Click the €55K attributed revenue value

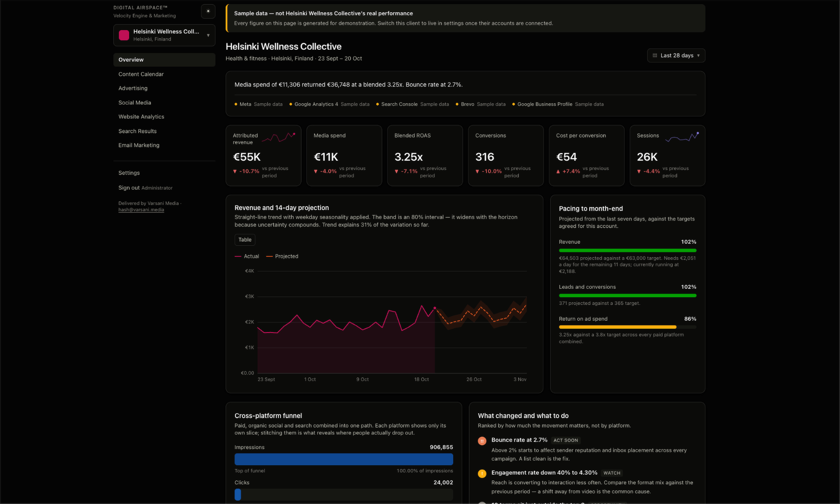click(x=247, y=157)
